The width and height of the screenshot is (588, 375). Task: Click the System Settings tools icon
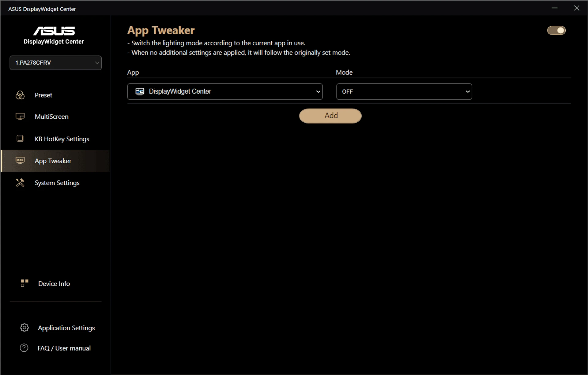tap(20, 183)
